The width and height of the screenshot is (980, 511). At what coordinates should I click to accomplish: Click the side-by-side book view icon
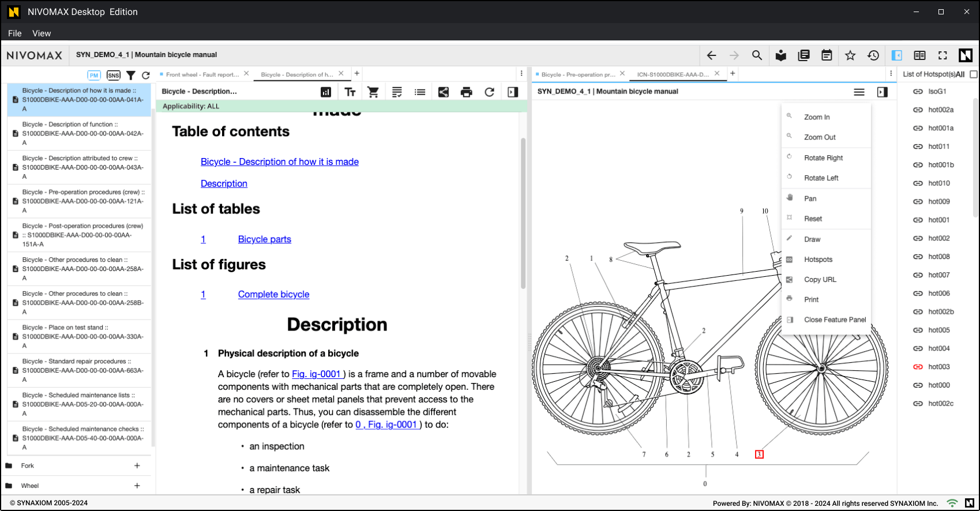[x=919, y=55]
